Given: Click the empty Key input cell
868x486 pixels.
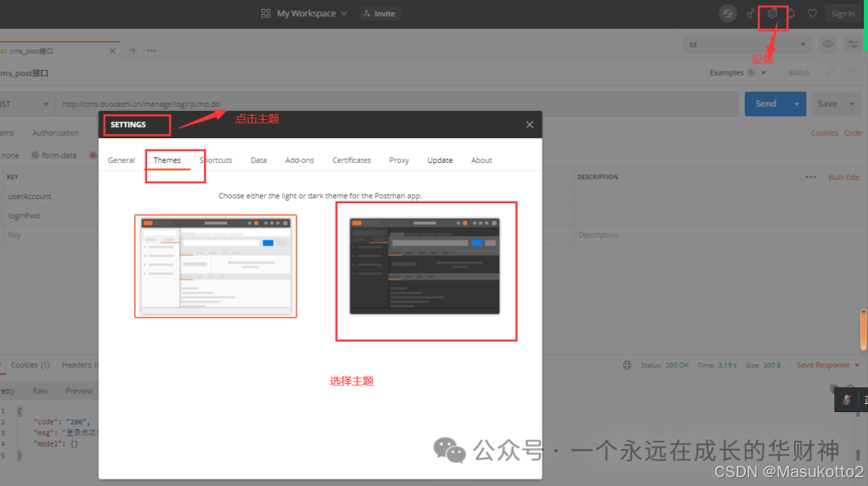Looking at the screenshot, I should click(52, 235).
